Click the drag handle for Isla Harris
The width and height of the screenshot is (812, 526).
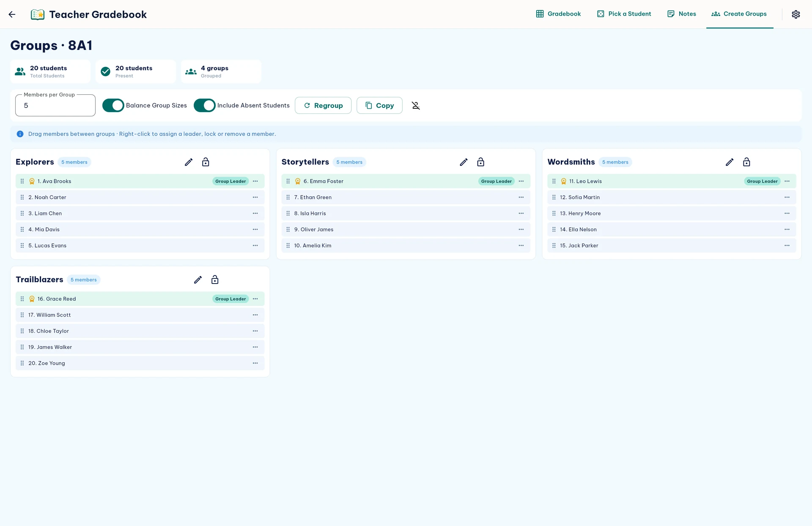tap(288, 213)
